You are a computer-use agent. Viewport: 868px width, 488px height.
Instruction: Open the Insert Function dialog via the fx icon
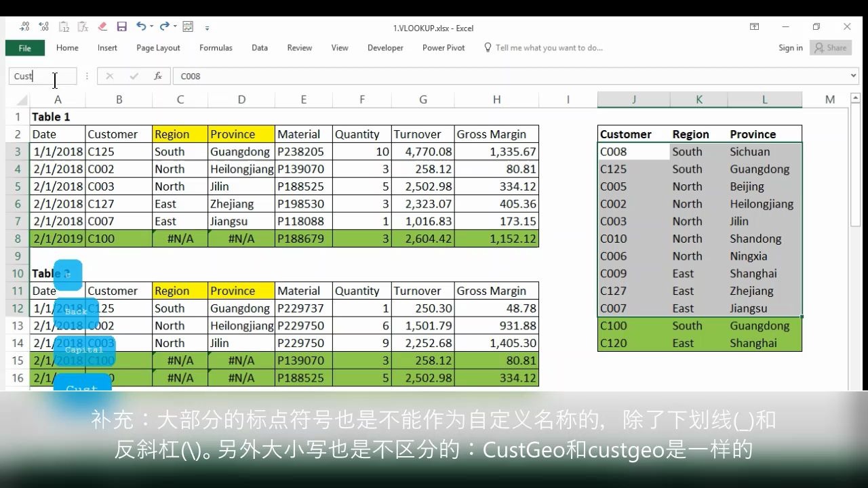point(157,76)
